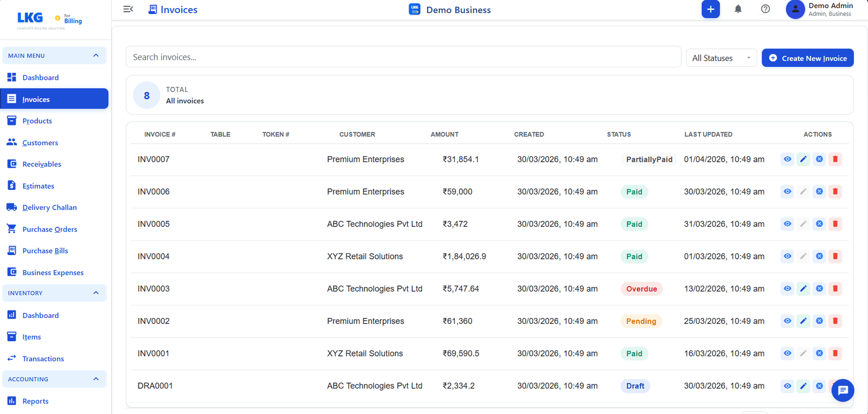Open Inventory Dashboard in sidebar
Image resolution: width=868 pixels, height=414 pixels.
[54, 315]
